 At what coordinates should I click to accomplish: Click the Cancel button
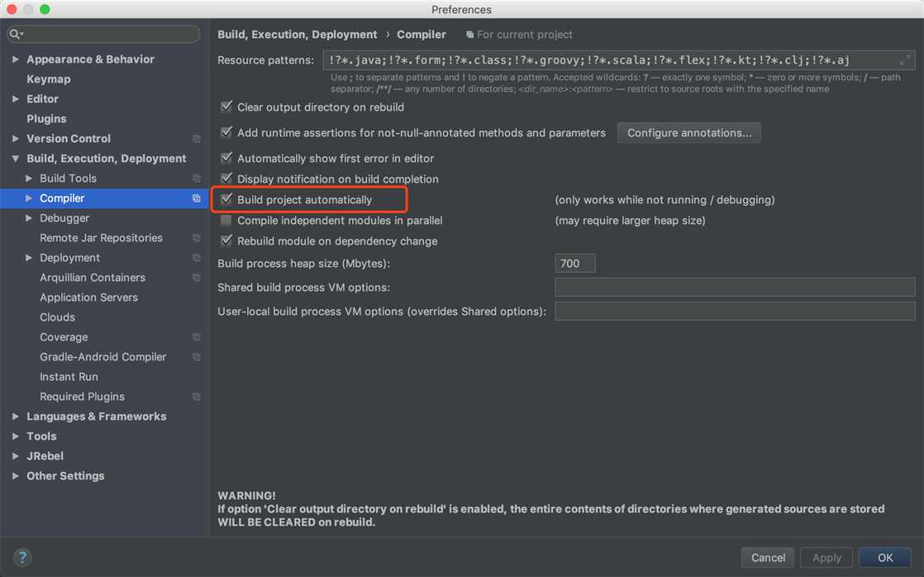point(768,557)
